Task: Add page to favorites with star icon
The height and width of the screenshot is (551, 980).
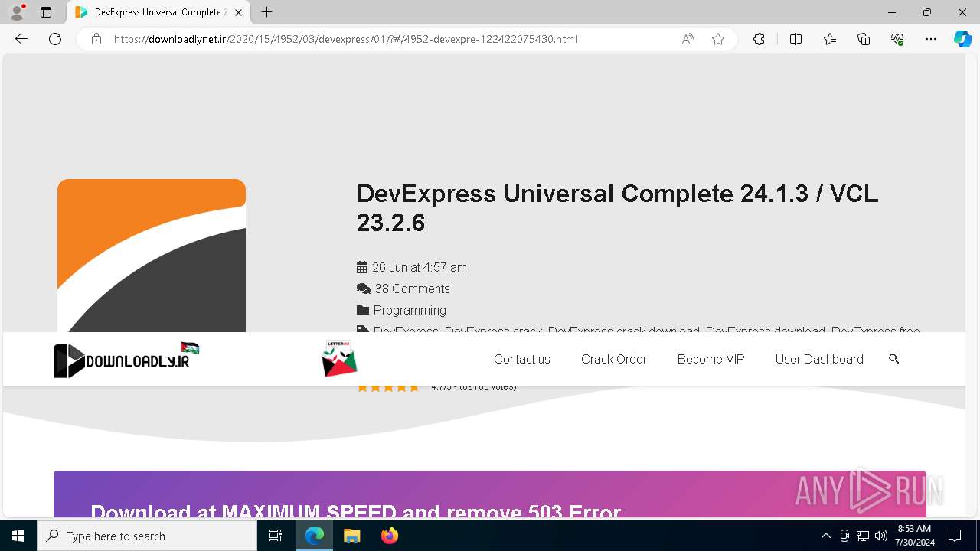Action: [718, 39]
